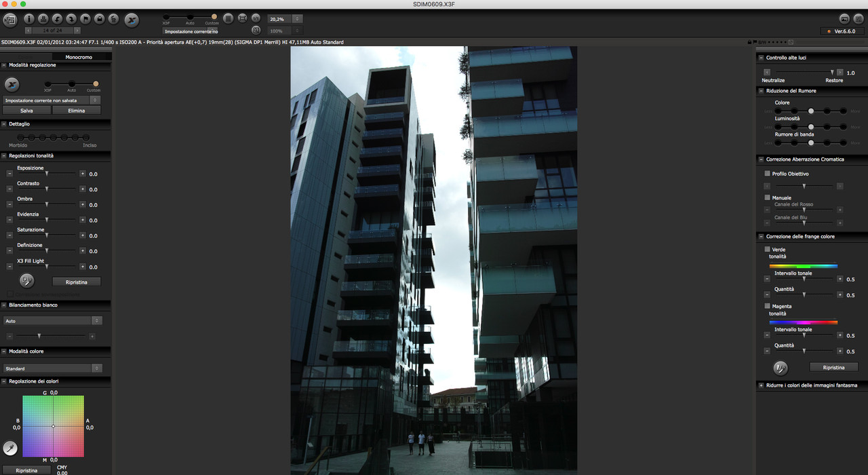Screen dimensions: 868x475
Task: Click the print icon in the toolbar
Action: coord(44,19)
